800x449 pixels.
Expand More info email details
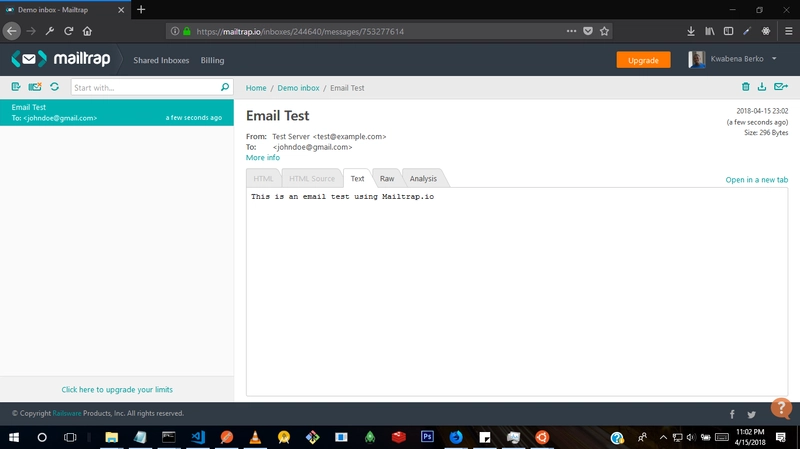pyautogui.click(x=263, y=158)
